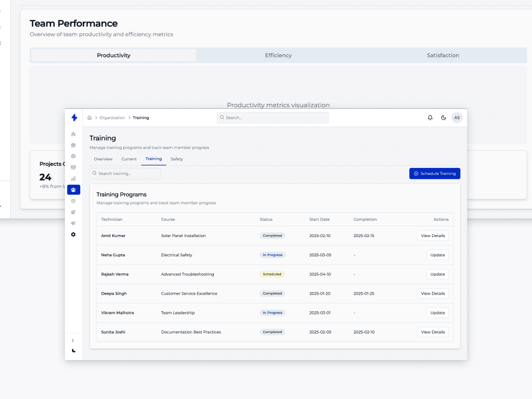View Details for Deepa Singh
Viewport: 532px width, 399px height.
click(433, 294)
